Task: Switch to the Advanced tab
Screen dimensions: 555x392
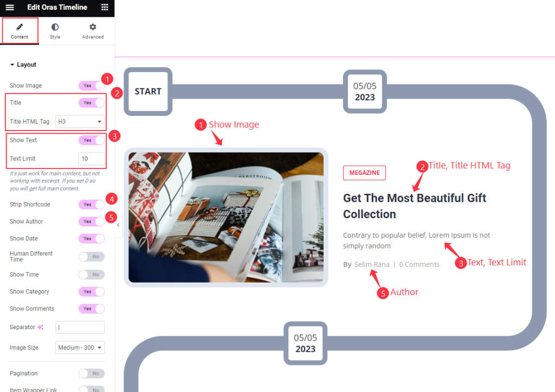Action: [93, 31]
